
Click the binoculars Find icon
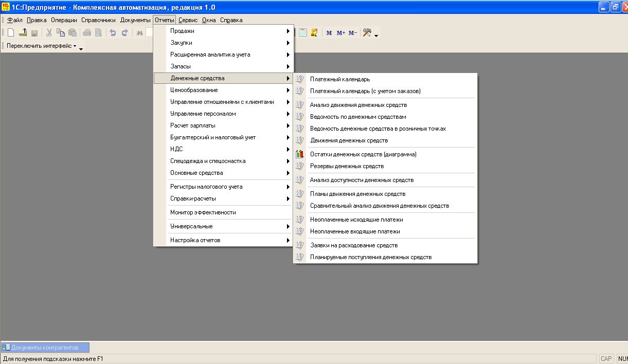(139, 33)
